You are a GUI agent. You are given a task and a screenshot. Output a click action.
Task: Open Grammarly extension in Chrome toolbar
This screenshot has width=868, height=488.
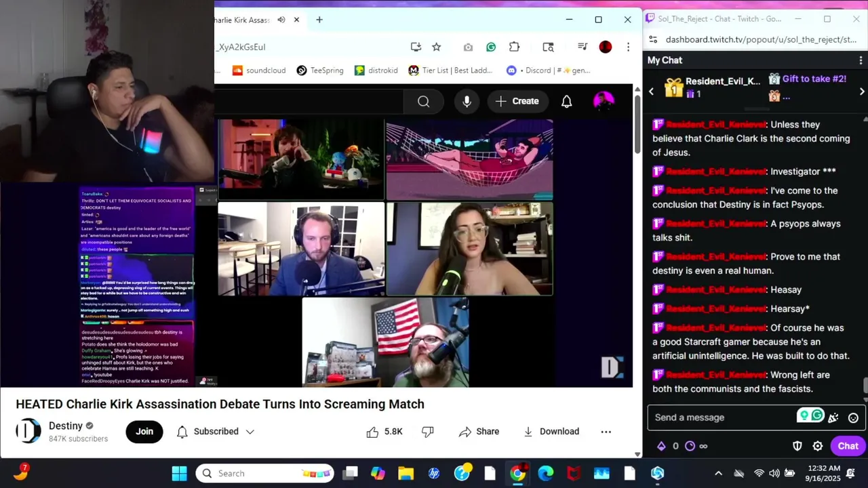[x=491, y=47]
